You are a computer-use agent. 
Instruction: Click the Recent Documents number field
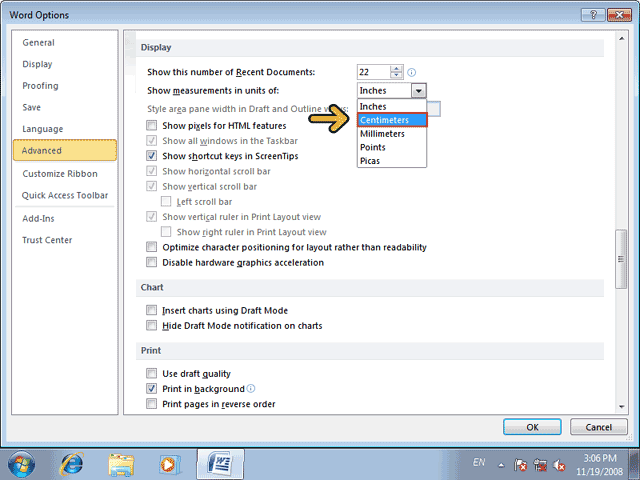pos(373,72)
